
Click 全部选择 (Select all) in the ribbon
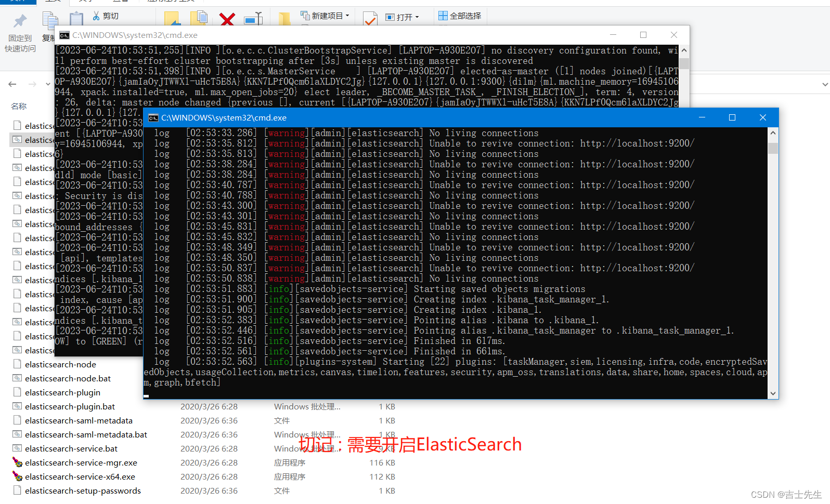coord(460,16)
